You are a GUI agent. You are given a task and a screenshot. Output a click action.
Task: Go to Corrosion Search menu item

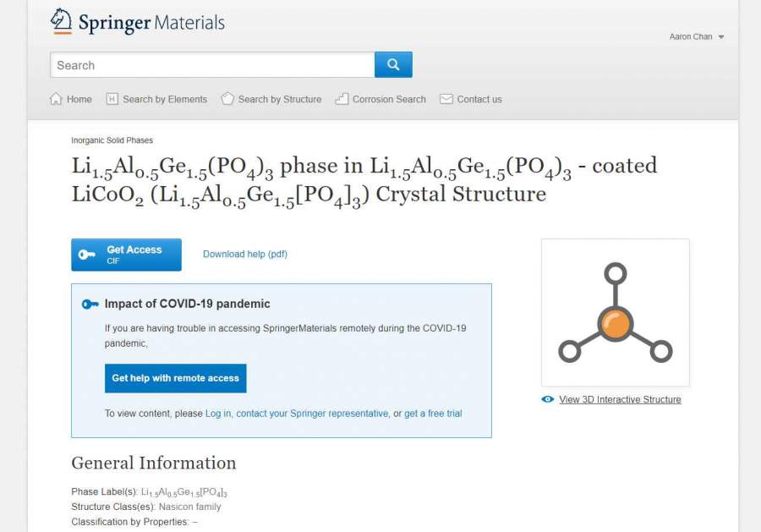point(389,99)
